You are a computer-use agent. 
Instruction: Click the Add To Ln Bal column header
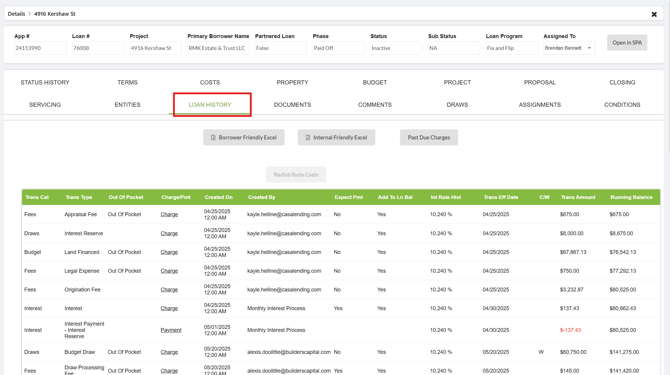pos(395,197)
